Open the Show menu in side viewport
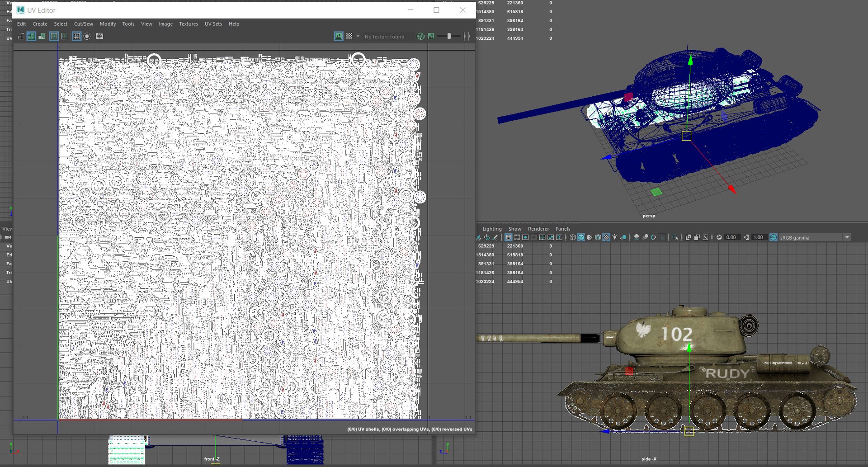 (514, 229)
